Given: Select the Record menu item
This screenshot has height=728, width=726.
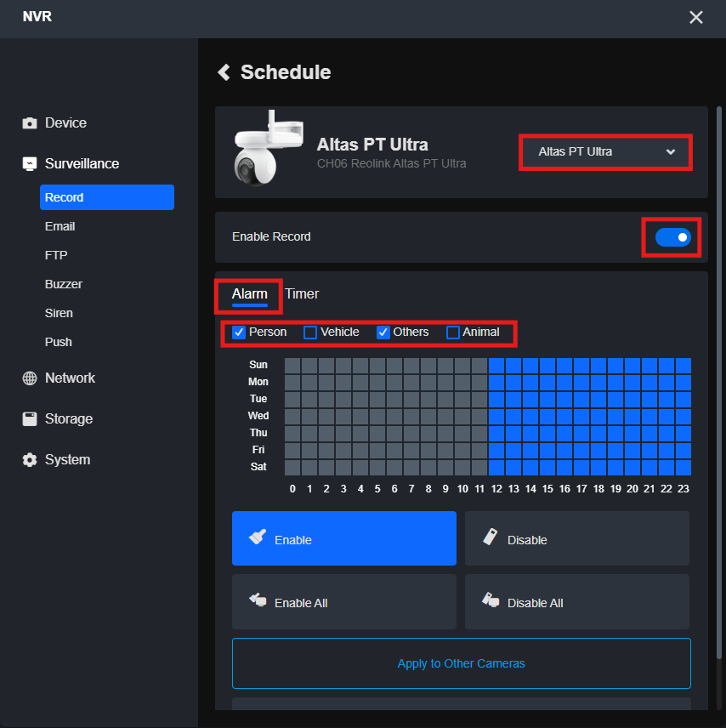Looking at the screenshot, I should click(107, 197).
